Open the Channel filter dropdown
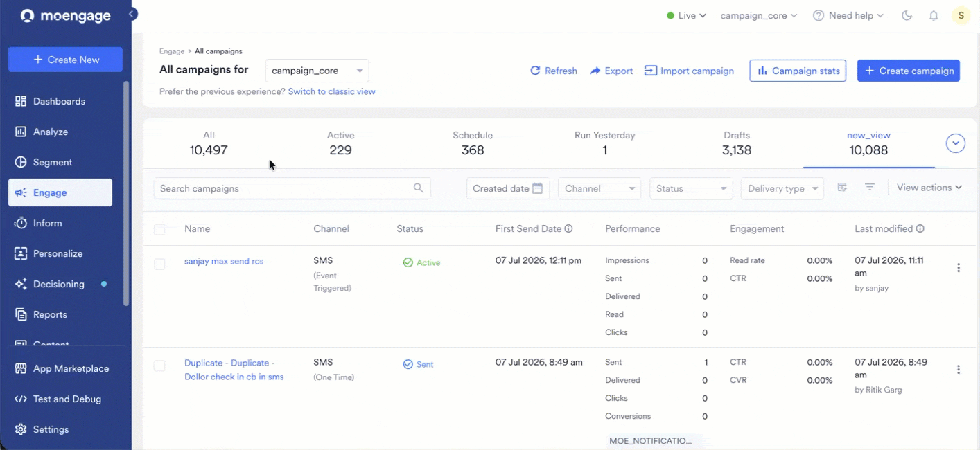 [600, 188]
